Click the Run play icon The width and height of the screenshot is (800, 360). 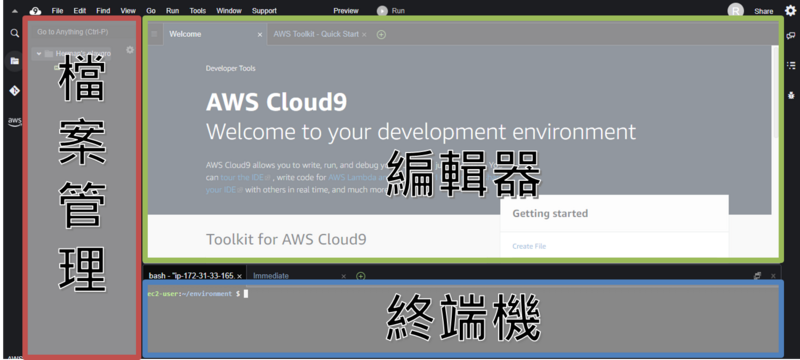[382, 11]
